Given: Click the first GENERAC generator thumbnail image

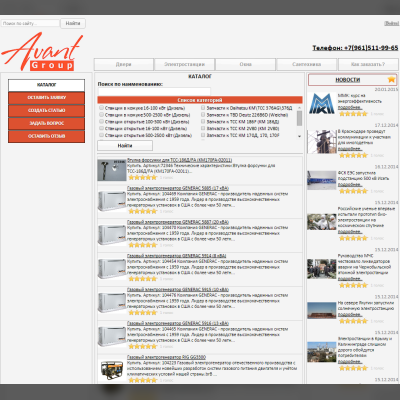Looking at the screenshot, I should coord(112,201).
